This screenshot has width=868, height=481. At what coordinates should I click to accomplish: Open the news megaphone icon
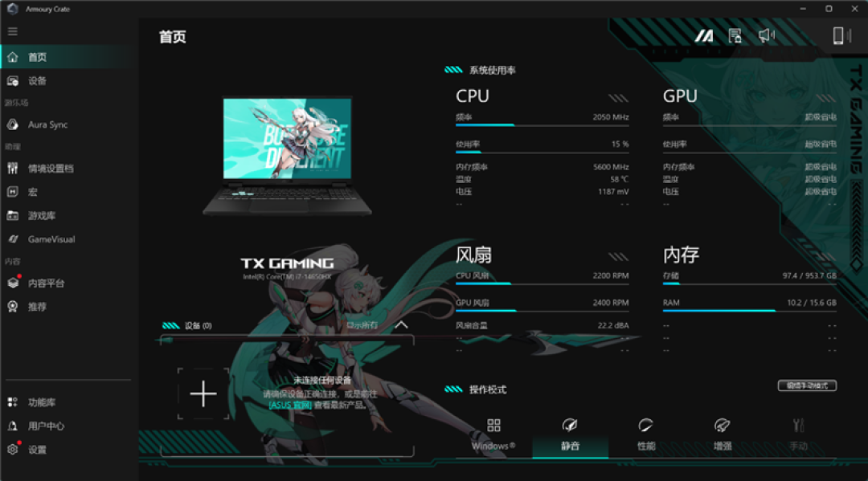click(766, 36)
